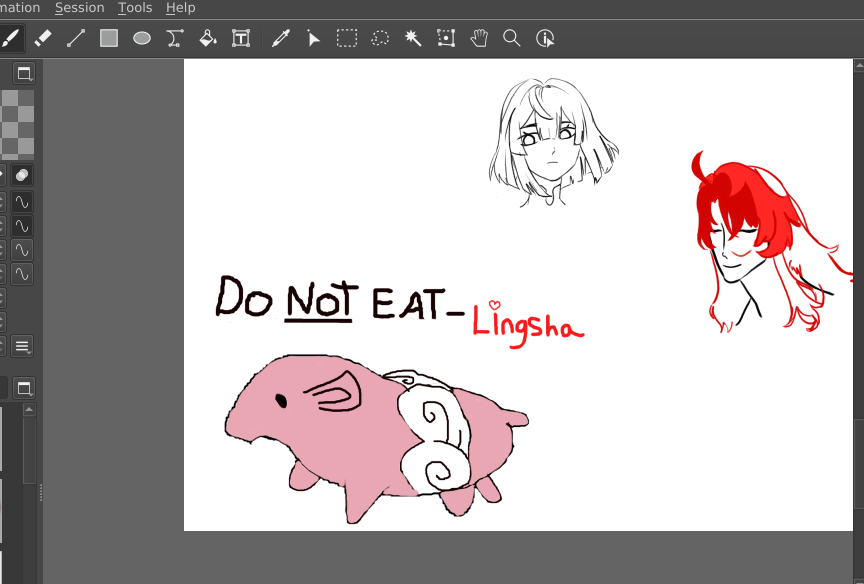Select the Rectangle shape tool
864x584 pixels.
pos(109,39)
